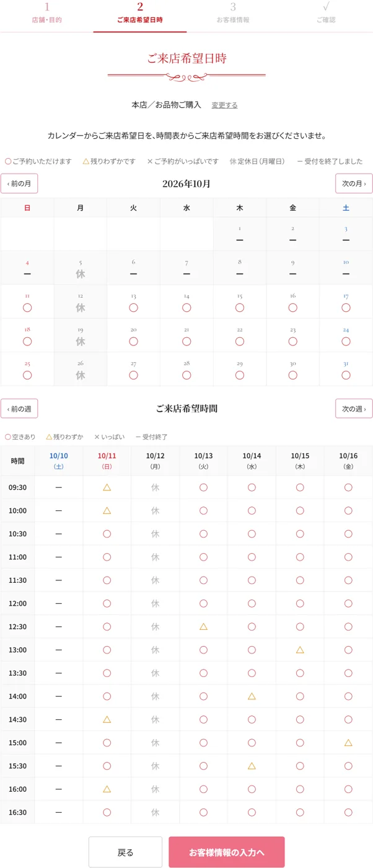Click the 受付終了 legend entry

(152, 437)
